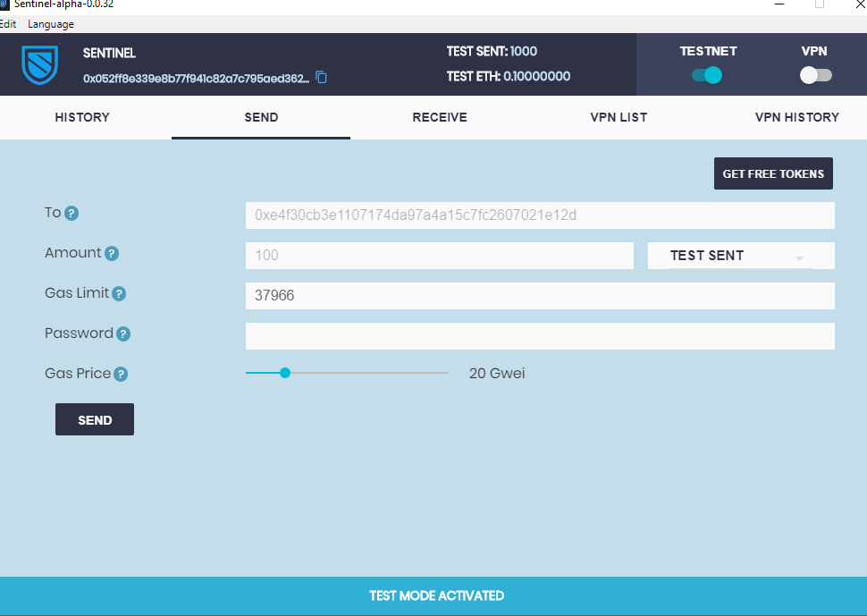Focus the Gas Limit field showing 37966
Image resolution: width=867 pixels, height=616 pixels.
pyautogui.click(x=540, y=296)
